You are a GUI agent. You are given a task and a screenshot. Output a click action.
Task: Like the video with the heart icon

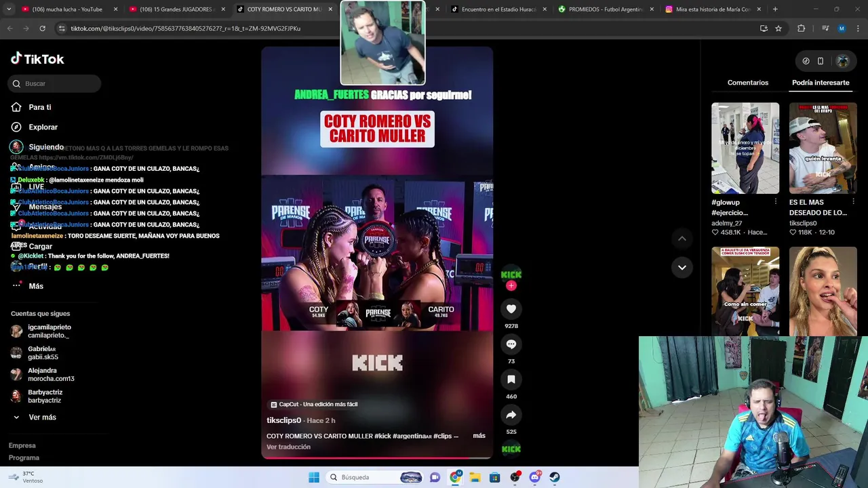tap(511, 309)
